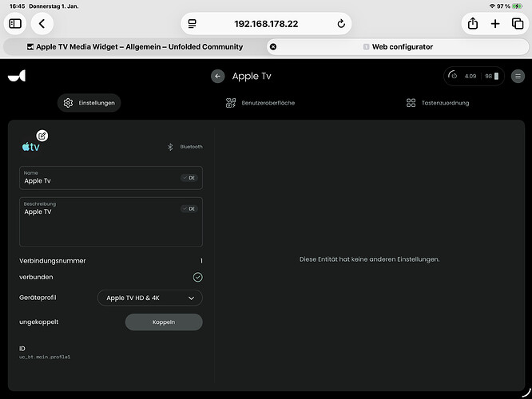Select the Einstellungen tab
This screenshot has height=399, width=532.
click(89, 103)
